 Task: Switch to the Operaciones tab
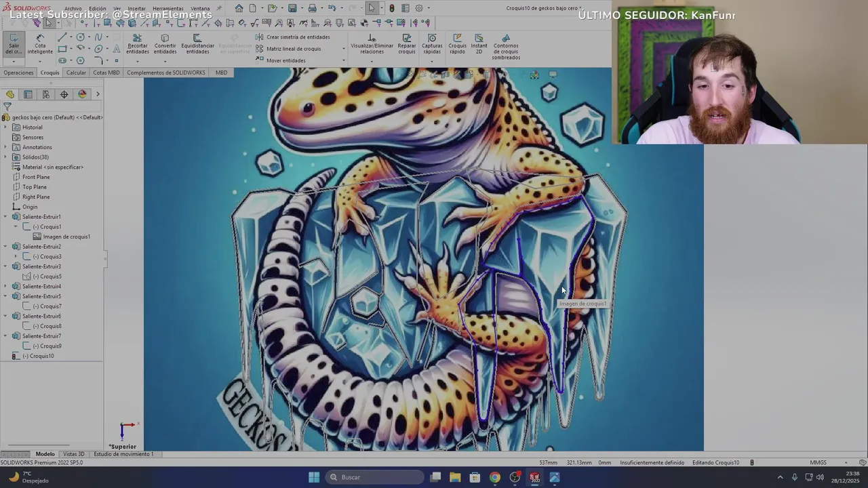coord(18,73)
